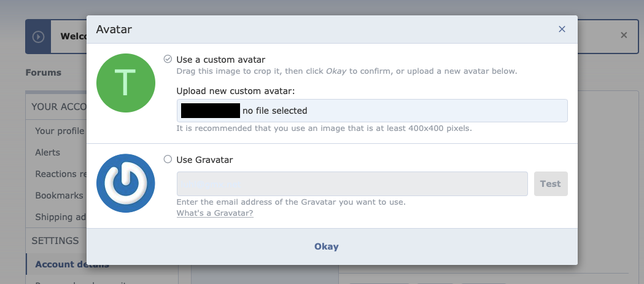Viewport: 644px width, 284px height.
Task: Open the What's a Gravatar? link
Action: [214, 213]
